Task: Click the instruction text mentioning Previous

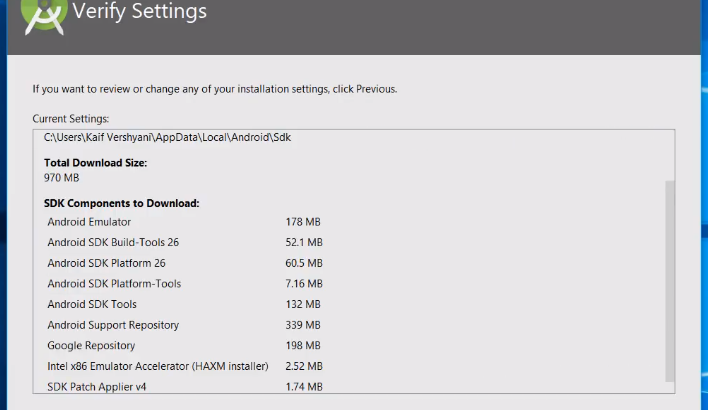Action: click(x=214, y=89)
